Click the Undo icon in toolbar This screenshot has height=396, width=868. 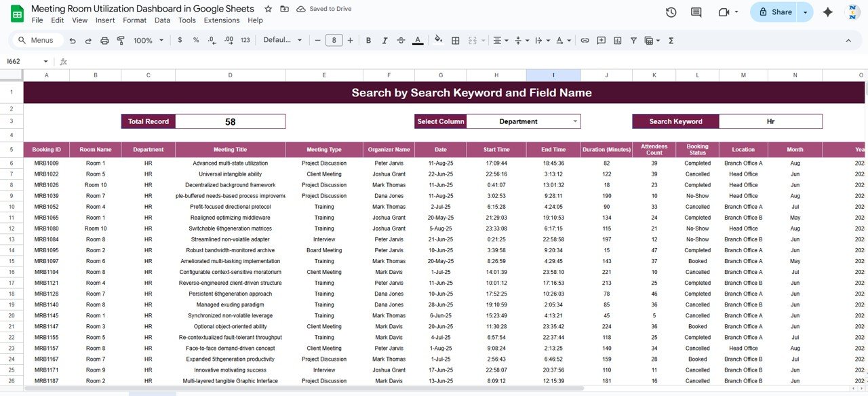[73, 41]
